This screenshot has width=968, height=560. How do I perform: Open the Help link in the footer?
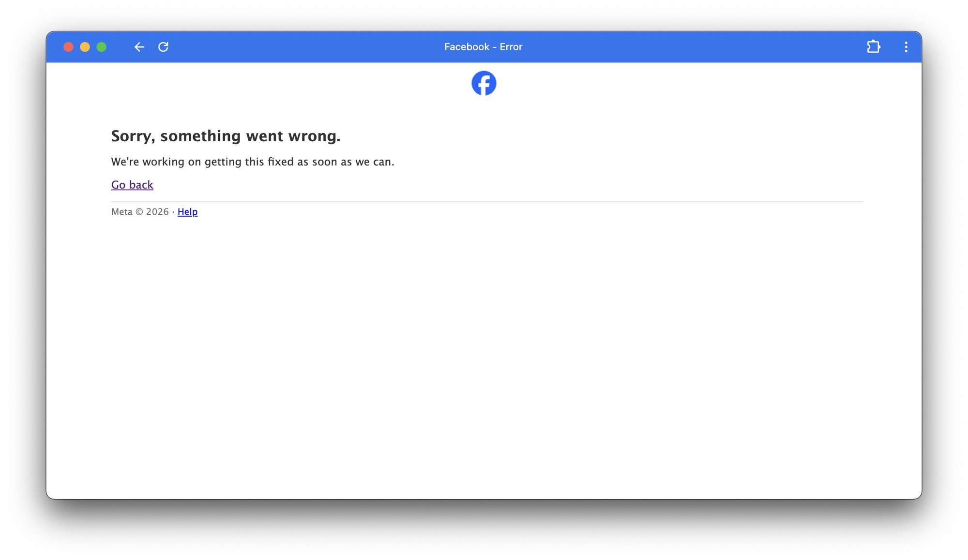187,212
